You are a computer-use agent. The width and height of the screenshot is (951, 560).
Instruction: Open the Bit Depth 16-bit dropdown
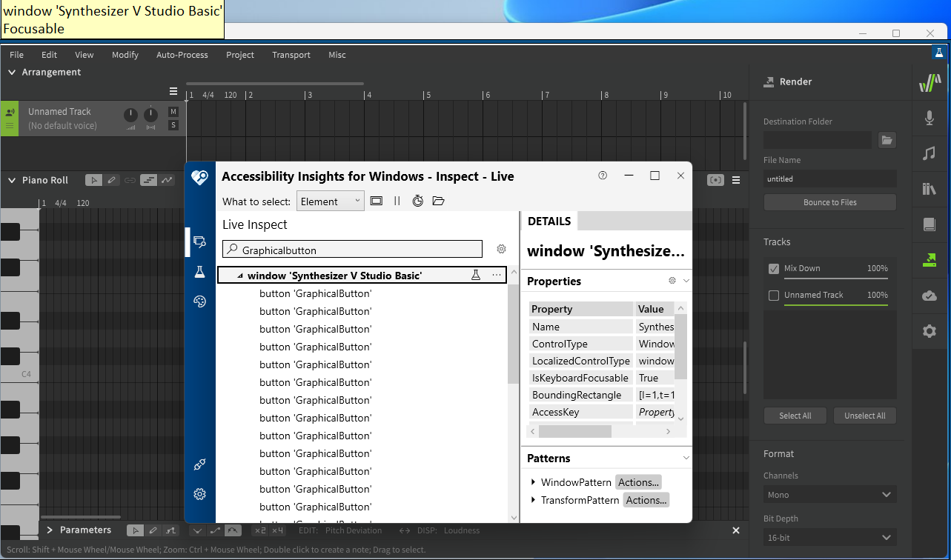(x=830, y=538)
